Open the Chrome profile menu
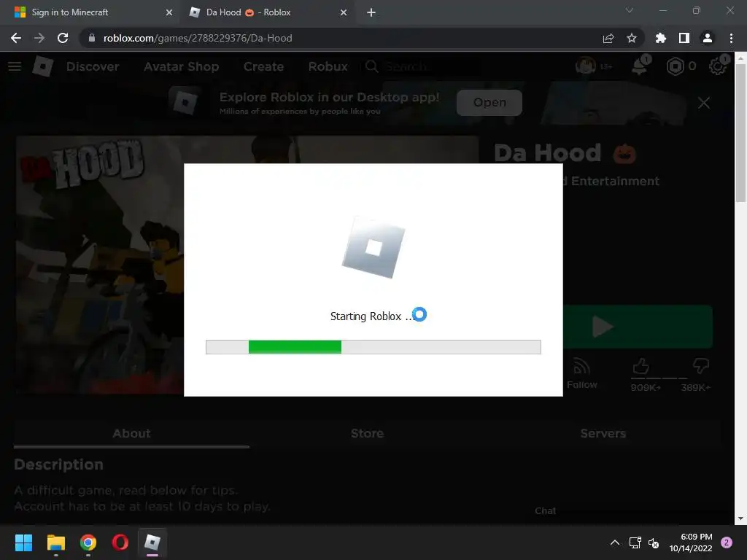 click(708, 38)
